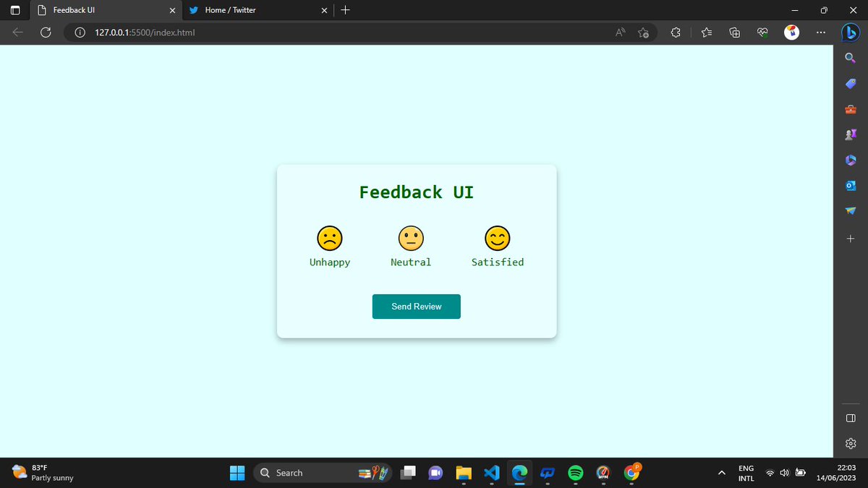
Task: Open File Explorer from taskbar
Action: click(x=464, y=473)
